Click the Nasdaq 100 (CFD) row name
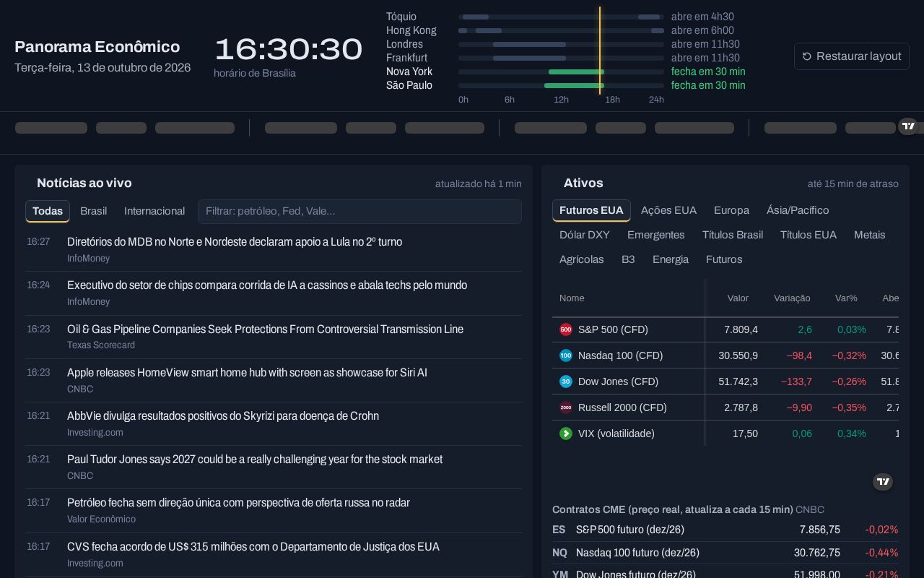Screen dimensions: 924x578 coord(620,355)
